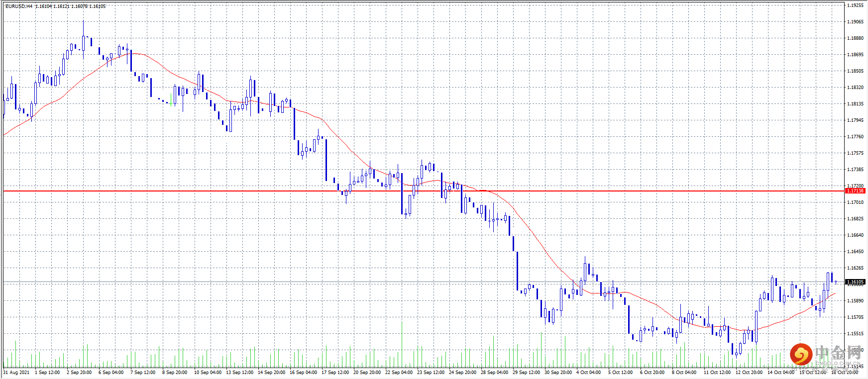Select the red horizontal line on the chart
Image resolution: width=868 pixels, height=379 pixels.
tap(424, 191)
